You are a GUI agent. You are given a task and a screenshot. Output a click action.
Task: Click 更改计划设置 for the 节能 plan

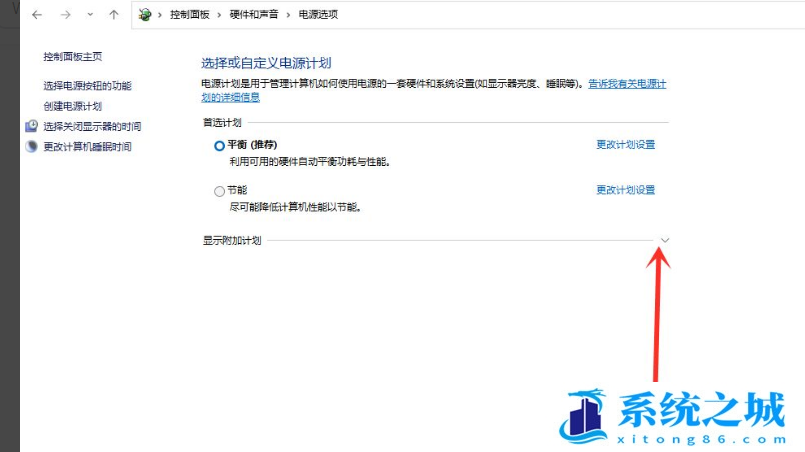625,190
